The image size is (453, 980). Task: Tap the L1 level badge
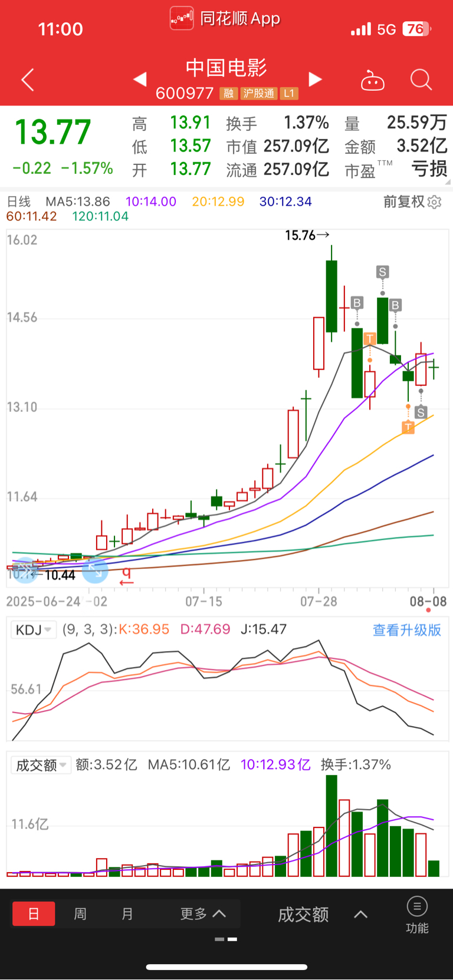pyautogui.click(x=288, y=94)
